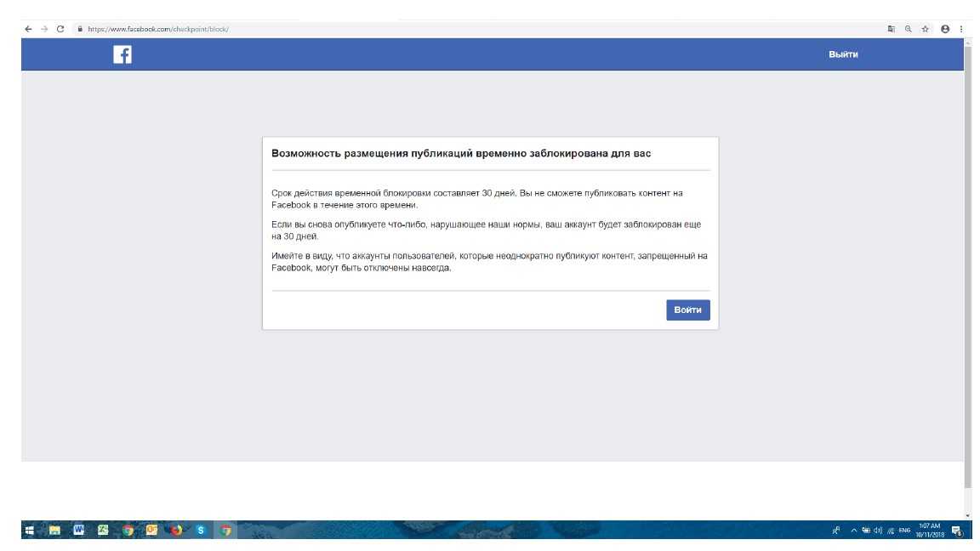Bookmark this page with the star icon
The height and width of the screenshot is (551, 980).
925,30
